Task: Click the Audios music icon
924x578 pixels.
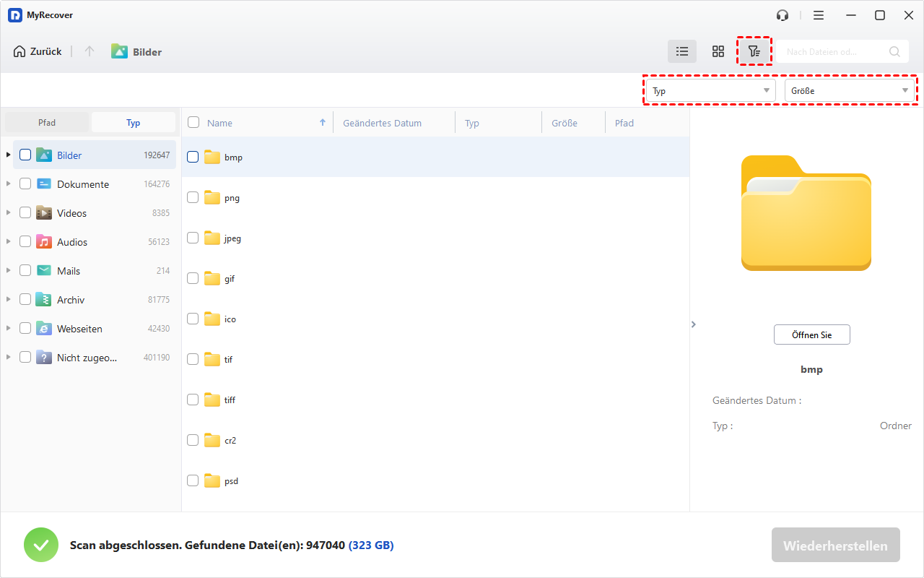Action: pyautogui.click(x=44, y=242)
